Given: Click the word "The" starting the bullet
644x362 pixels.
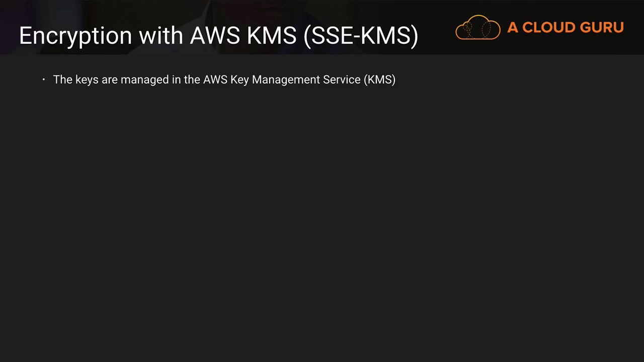Looking at the screenshot, I should pyautogui.click(x=63, y=80).
